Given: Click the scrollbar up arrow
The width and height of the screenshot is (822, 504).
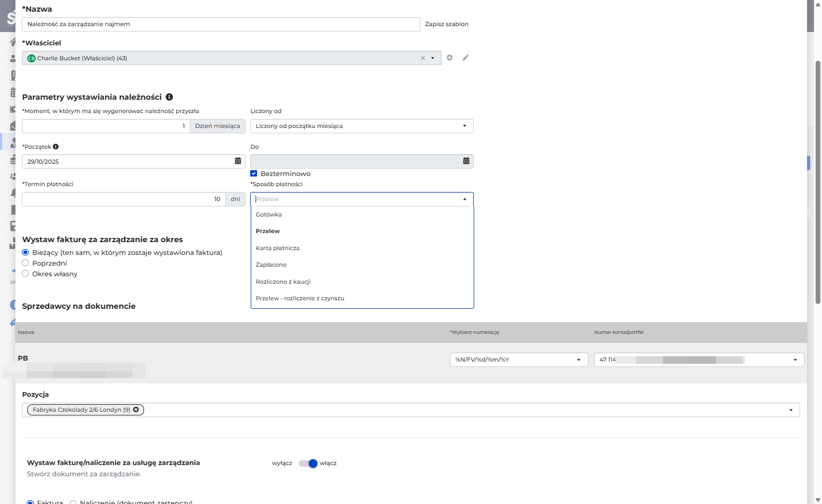Looking at the screenshot, I should (x=818, y=4).
